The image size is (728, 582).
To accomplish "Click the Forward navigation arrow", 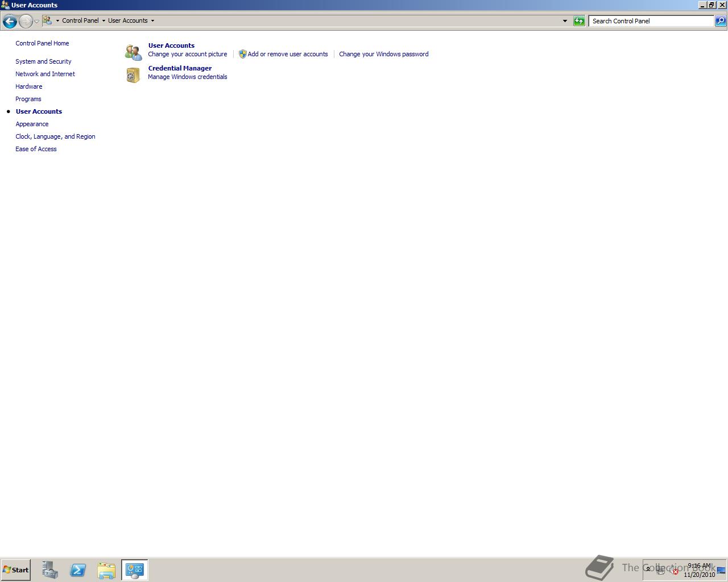I will [26, 21].
